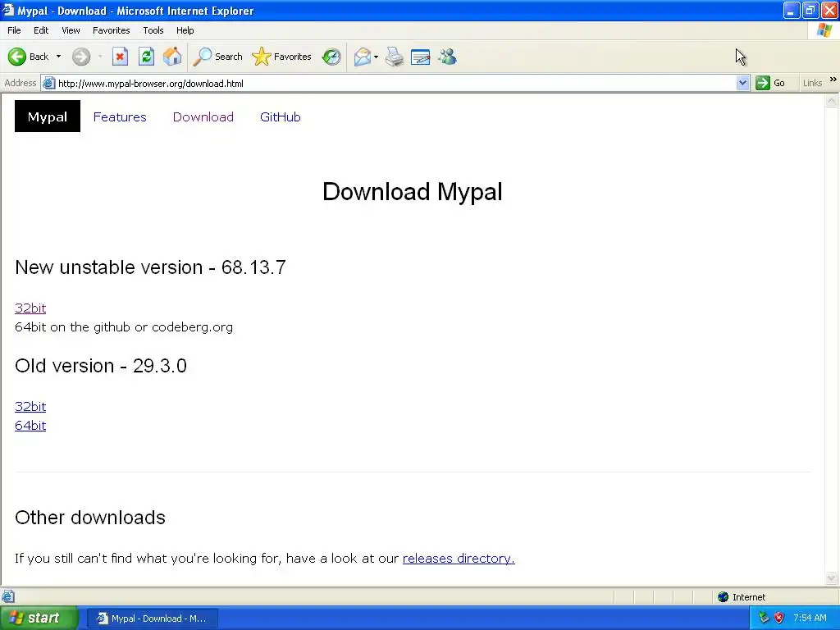The height and width of the screenshot is (630, 840).
Task: Open the History clock icon
Action: (331, 57)
